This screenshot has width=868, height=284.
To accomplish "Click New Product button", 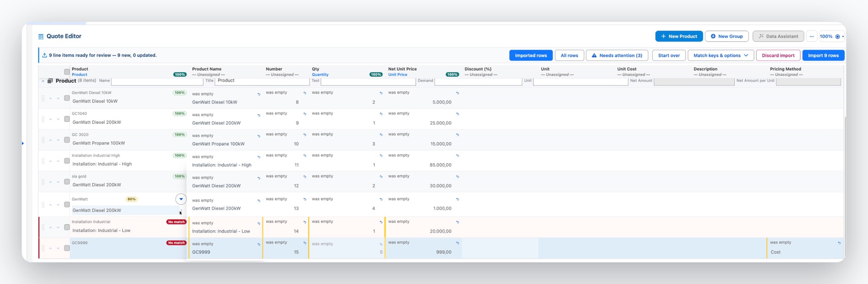I will (x=678, y=36).
